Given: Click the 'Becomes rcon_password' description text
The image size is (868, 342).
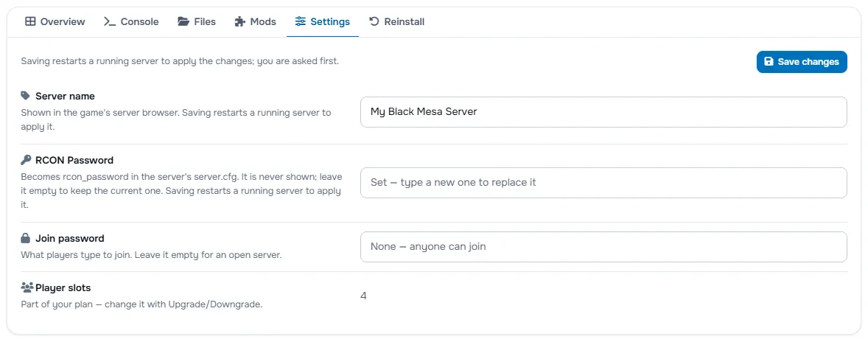Looking at the screenshot, I should coord(181,190).
